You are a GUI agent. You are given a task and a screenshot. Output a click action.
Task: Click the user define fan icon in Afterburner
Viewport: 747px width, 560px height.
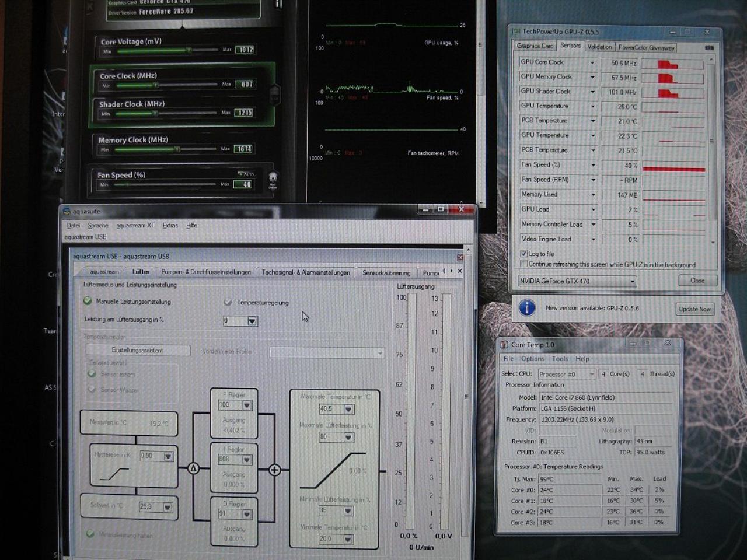[x=273, y=180]
